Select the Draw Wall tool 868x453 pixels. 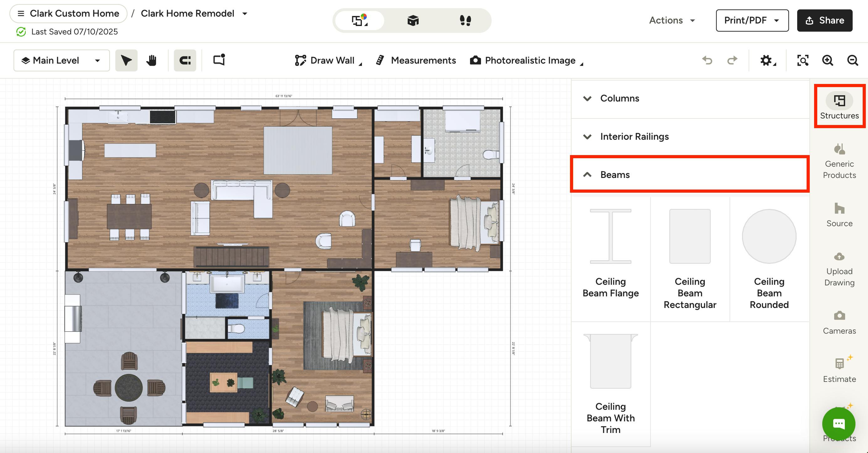pos(328,60)
